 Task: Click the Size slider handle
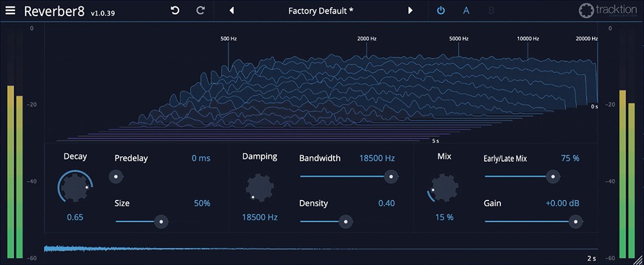point(161,221)
